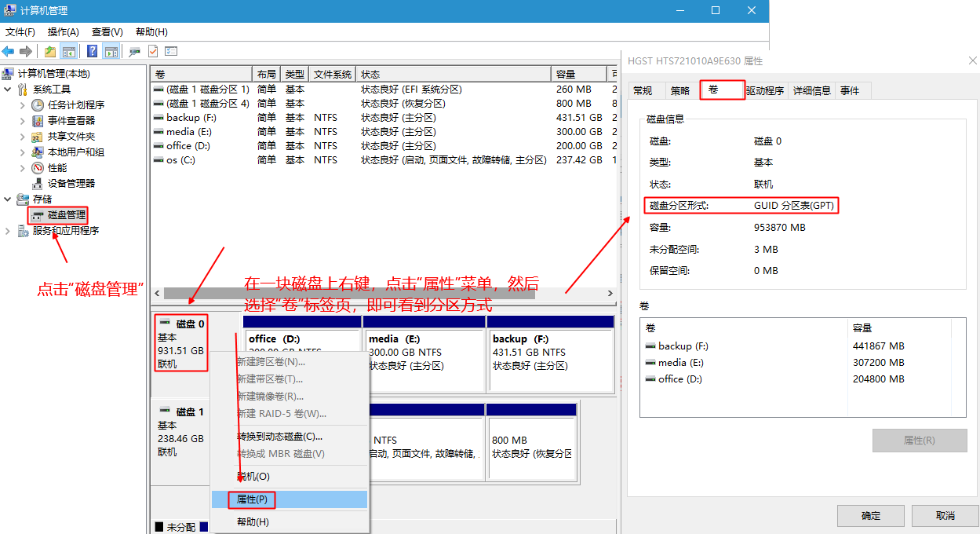Click the Back arrow toolbar icon
The image size is (980, 534).
(x=9, y=51)
